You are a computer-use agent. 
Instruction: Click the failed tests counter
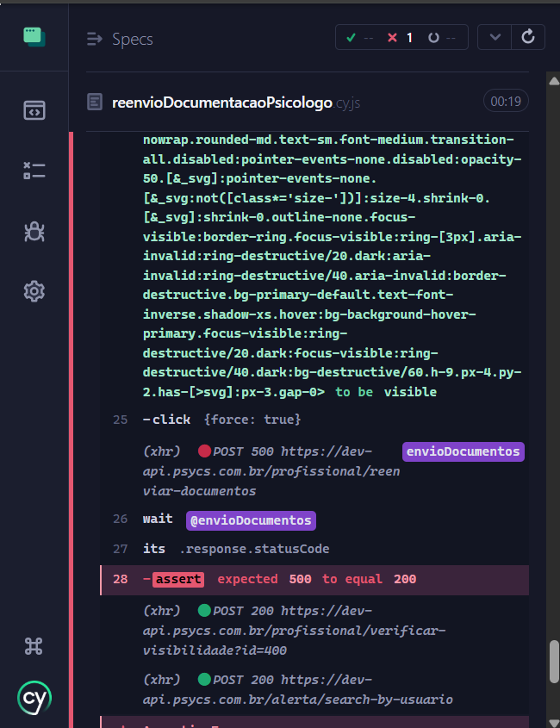click(x=401, y=38)
